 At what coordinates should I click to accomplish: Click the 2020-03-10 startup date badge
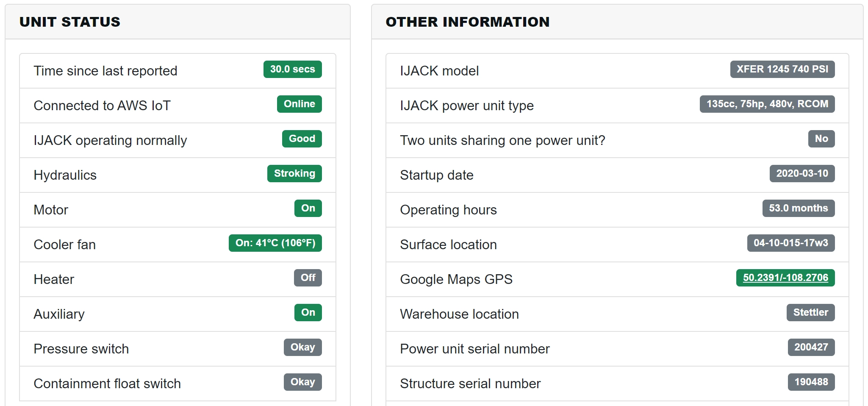802,173
